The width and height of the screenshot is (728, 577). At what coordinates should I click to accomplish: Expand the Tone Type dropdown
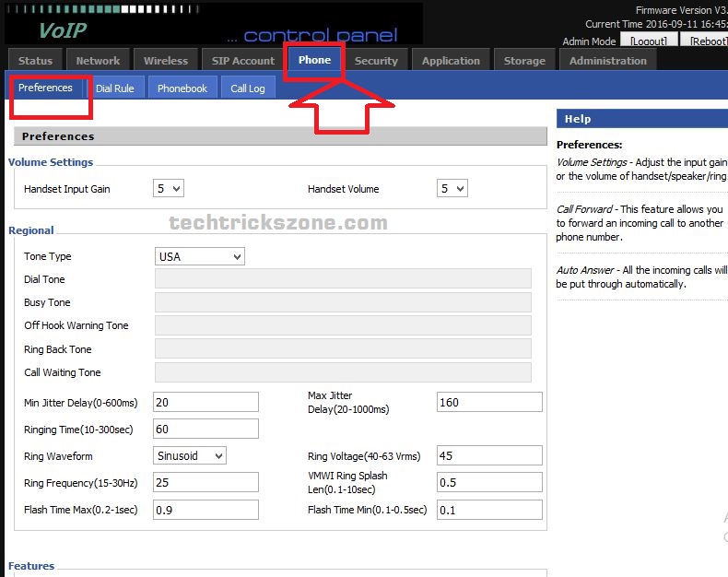[199, 256]
